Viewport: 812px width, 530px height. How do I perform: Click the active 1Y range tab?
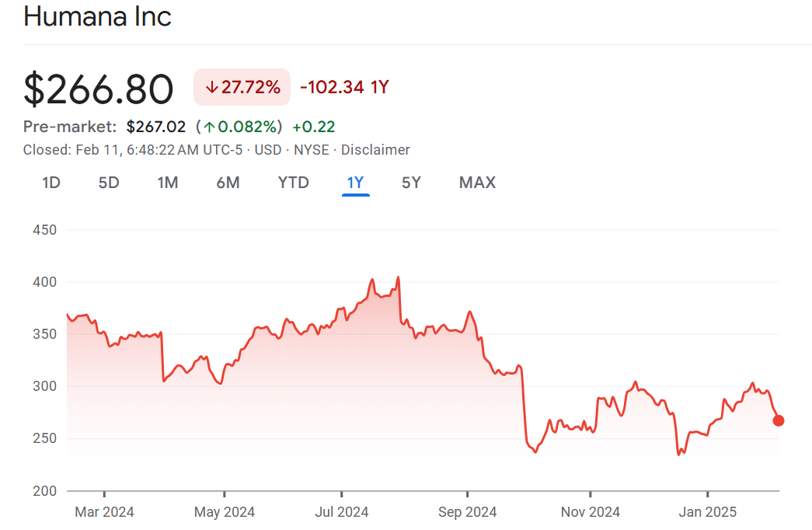[355, 183]
